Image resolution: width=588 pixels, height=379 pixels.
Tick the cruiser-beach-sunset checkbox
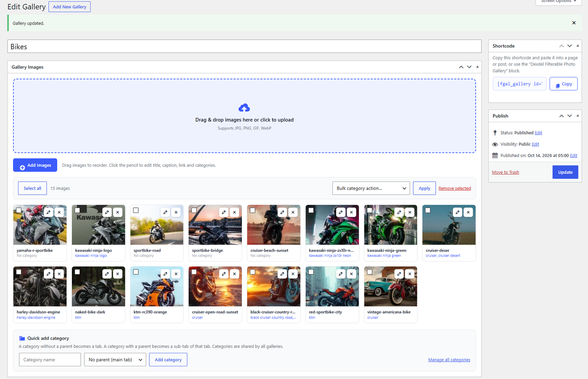[253, 210]
